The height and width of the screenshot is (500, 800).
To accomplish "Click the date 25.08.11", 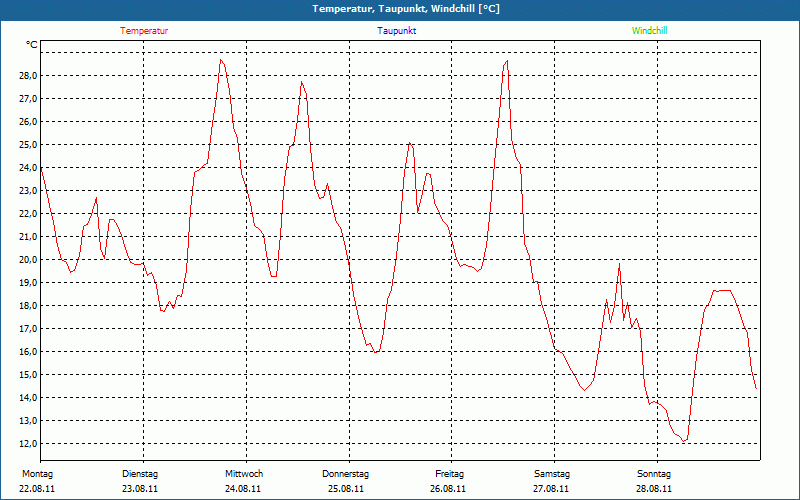I will pyautogui.click(x=346, y=489).
